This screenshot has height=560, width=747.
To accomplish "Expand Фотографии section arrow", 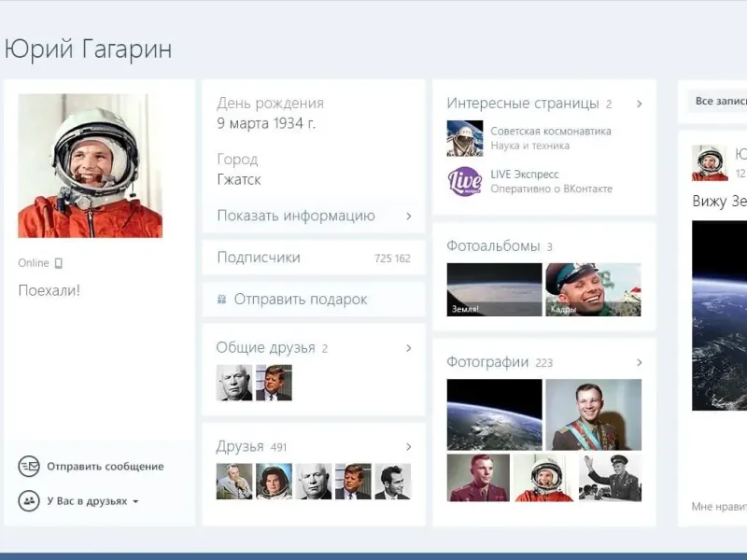I will pyautogui.click(x=640, y=362).
